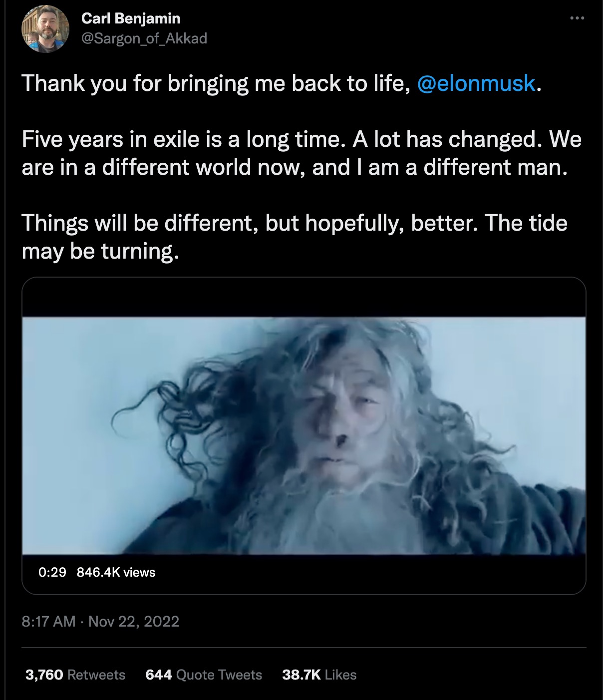View who liked the tweet via 38.7K Likes

tap(319, 675)
